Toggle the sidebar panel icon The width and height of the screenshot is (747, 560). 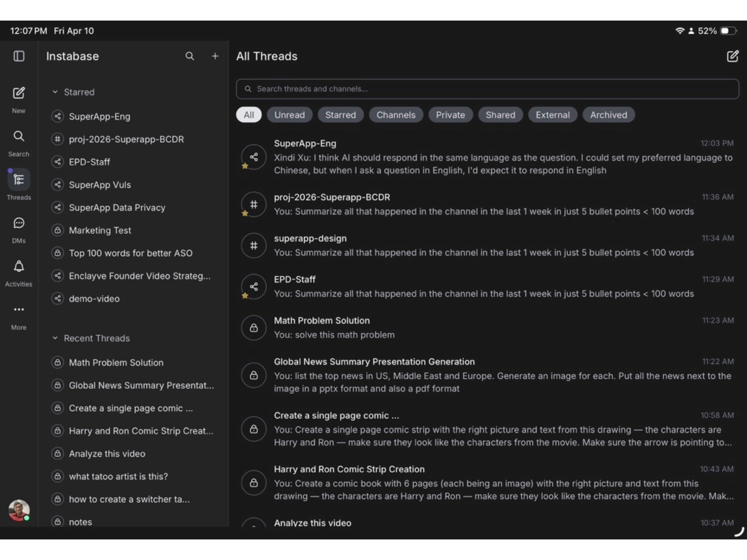(x=19, y=56)
